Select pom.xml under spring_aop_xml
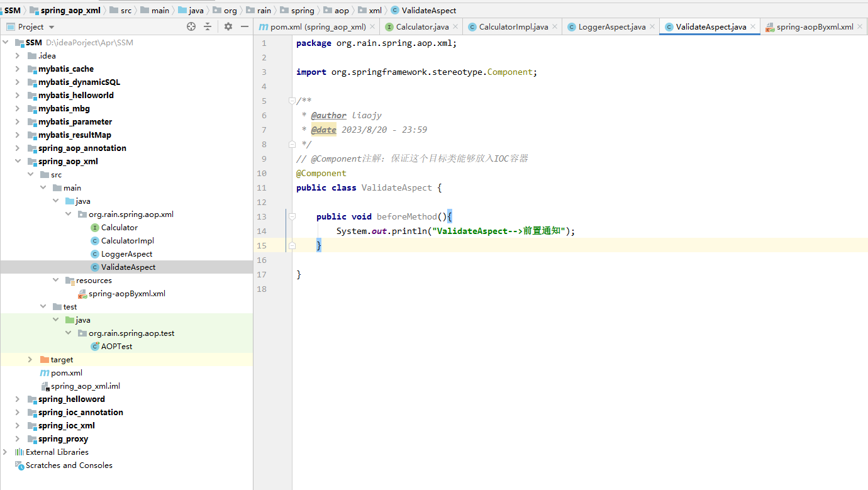Screen dimensions: 868x490 coord(67,373)
